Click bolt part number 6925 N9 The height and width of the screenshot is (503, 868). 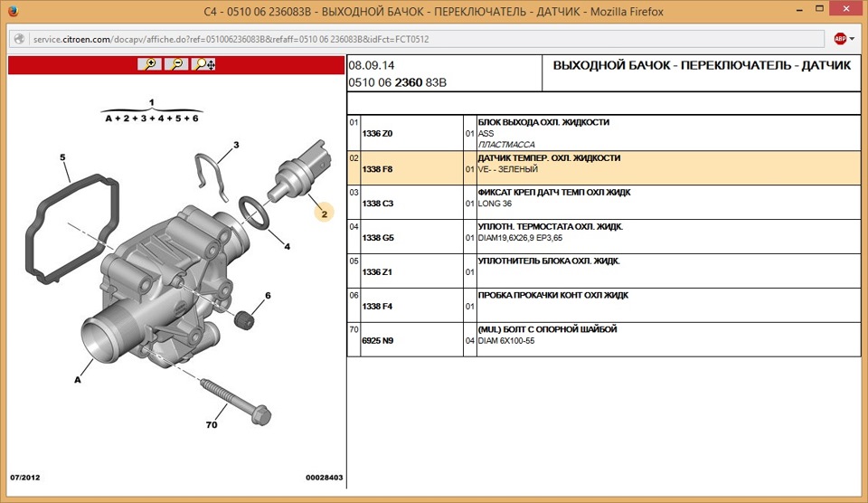pos(378,341)
